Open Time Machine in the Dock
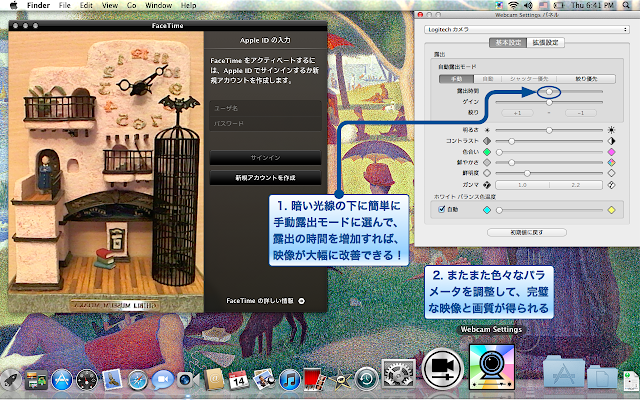This screenshot has height=400, width=640. click(366, 380)
